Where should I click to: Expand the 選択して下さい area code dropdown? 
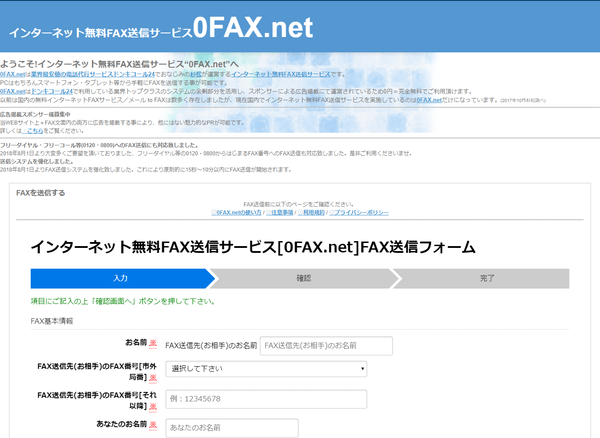pos(266,369)
